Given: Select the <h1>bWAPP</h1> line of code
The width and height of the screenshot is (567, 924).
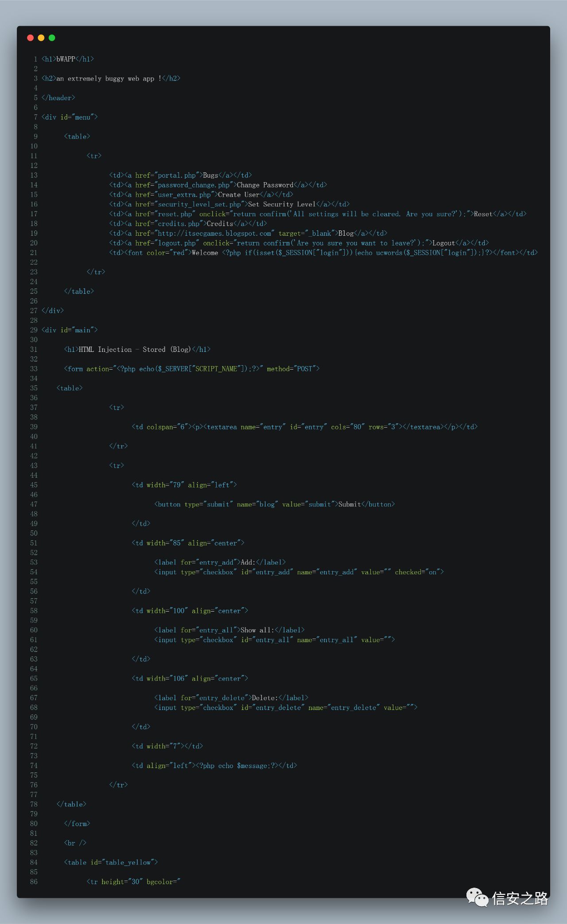Looking at the screenshot, I should (68, 59).
